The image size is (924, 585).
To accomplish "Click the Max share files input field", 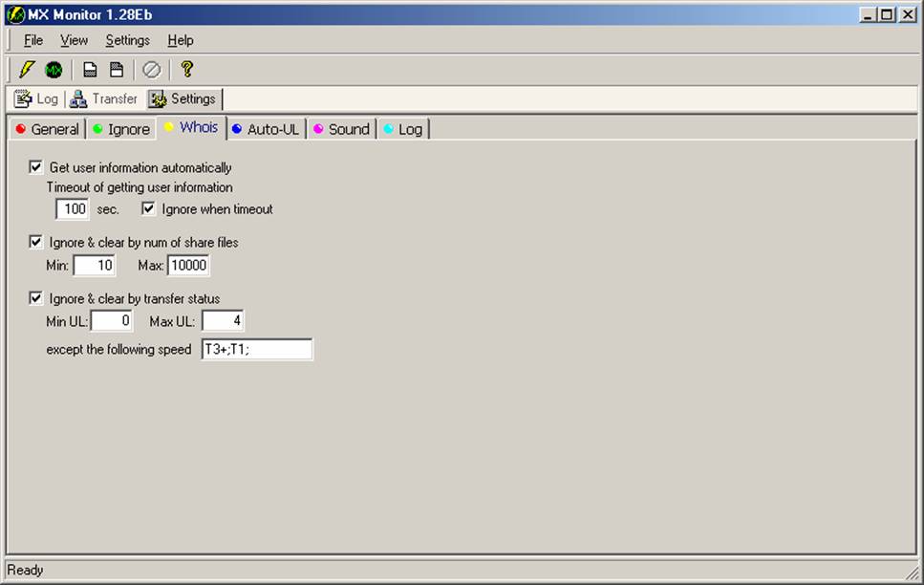I will (188, 265).
